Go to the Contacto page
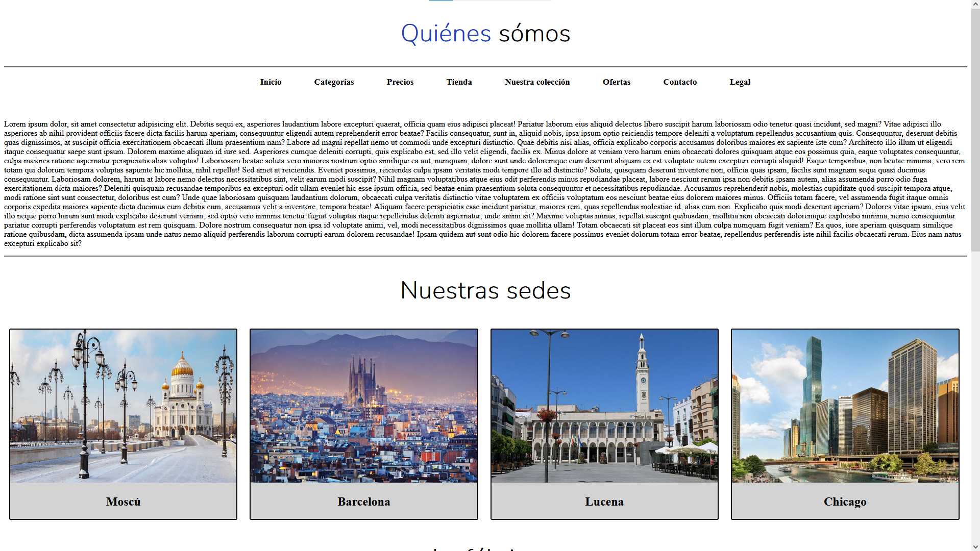The image size is (980, 551). (x=679, y=82)
